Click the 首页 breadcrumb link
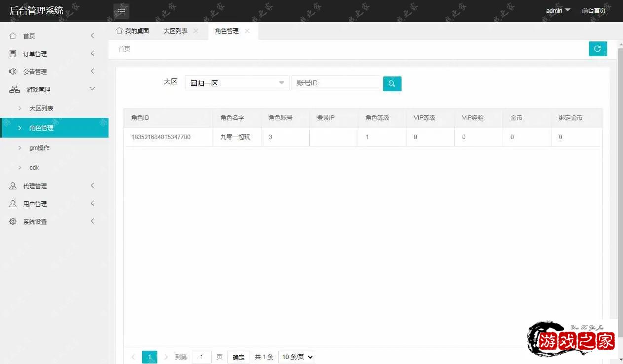Screen dimensions: 623x364 pyautogui.click(x=123, y=49)
